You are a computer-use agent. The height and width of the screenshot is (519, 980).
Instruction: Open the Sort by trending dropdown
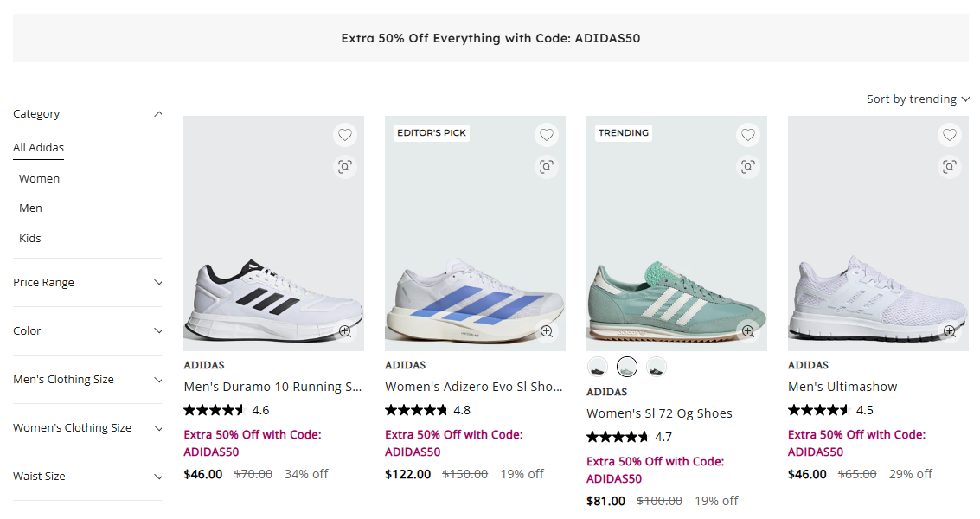point(918,99)
